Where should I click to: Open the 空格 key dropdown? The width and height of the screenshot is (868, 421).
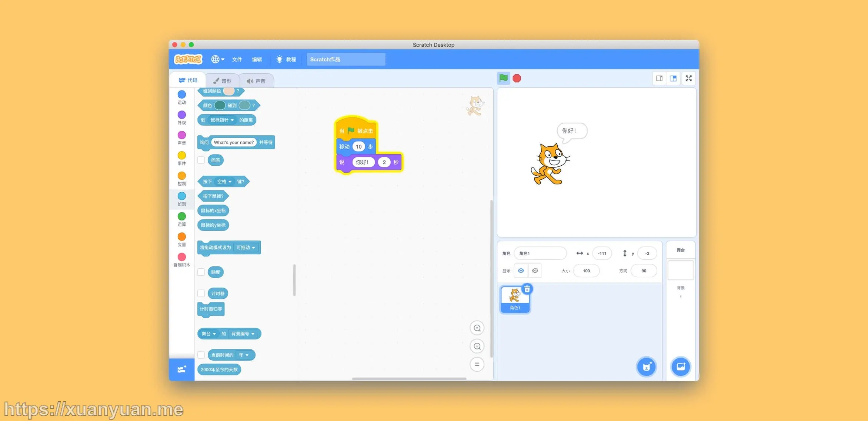point(224,182)
